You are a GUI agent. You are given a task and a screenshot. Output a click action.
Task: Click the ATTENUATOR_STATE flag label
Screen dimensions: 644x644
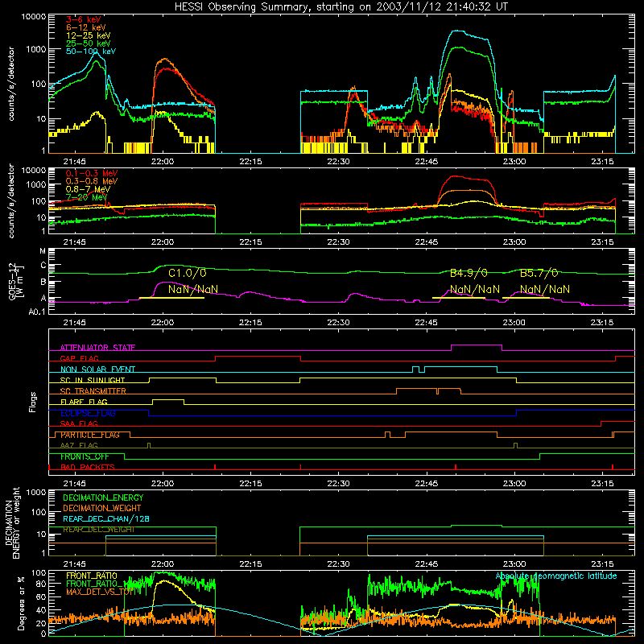[97, 348]
